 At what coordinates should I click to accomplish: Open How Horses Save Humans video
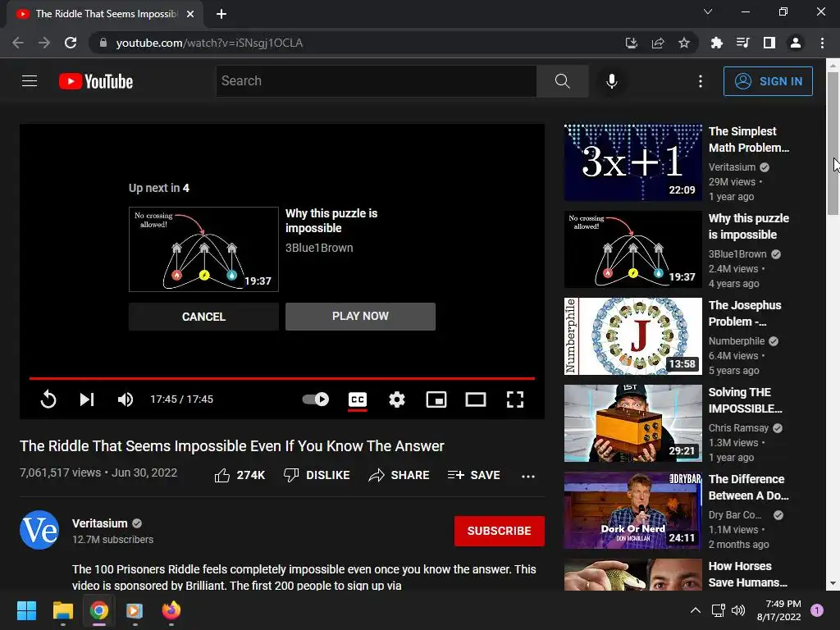(747, 573)
